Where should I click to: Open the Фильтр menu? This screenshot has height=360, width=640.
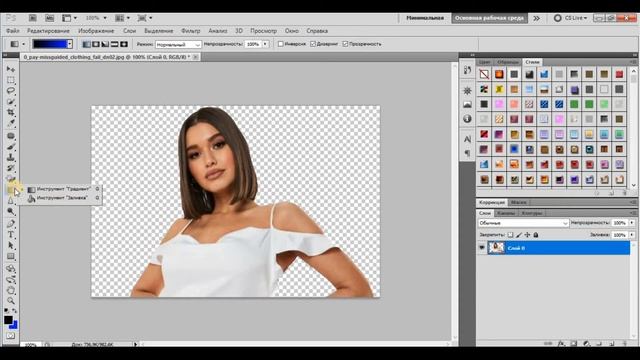191,31
